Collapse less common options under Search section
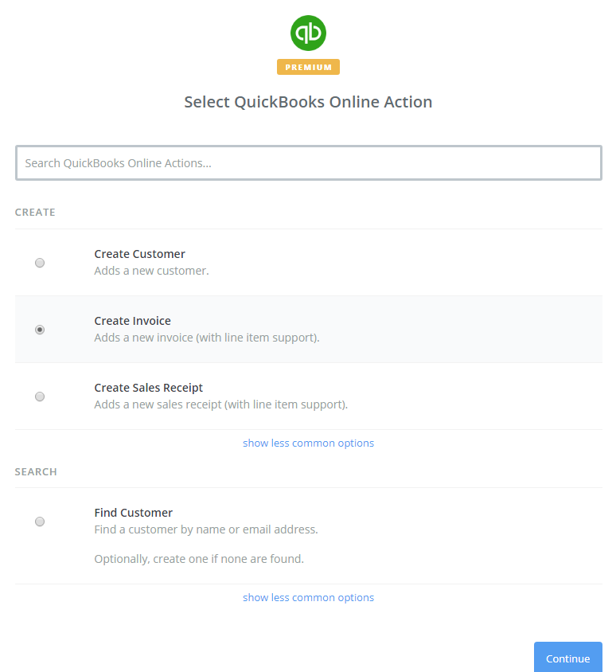 point(308,597)
